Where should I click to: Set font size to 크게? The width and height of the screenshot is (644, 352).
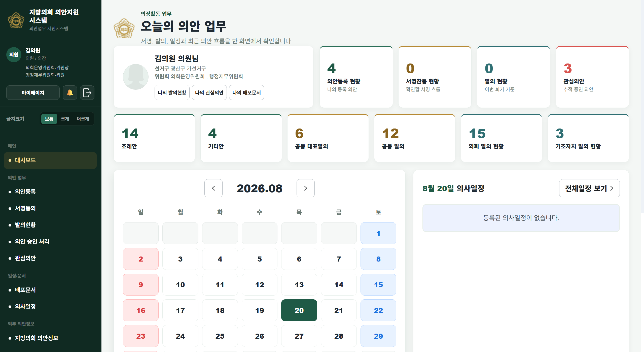point(65,119)
